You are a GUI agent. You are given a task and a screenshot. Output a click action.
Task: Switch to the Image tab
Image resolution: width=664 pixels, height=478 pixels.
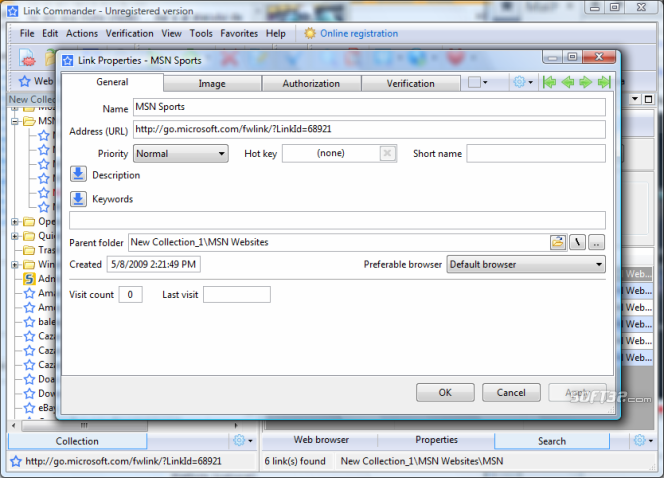[212, 83]
